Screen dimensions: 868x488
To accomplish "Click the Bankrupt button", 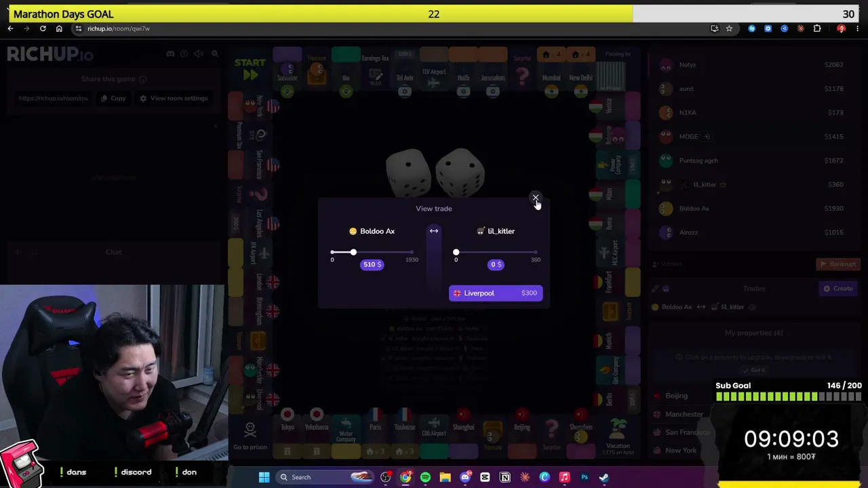I will pos(838,264).
